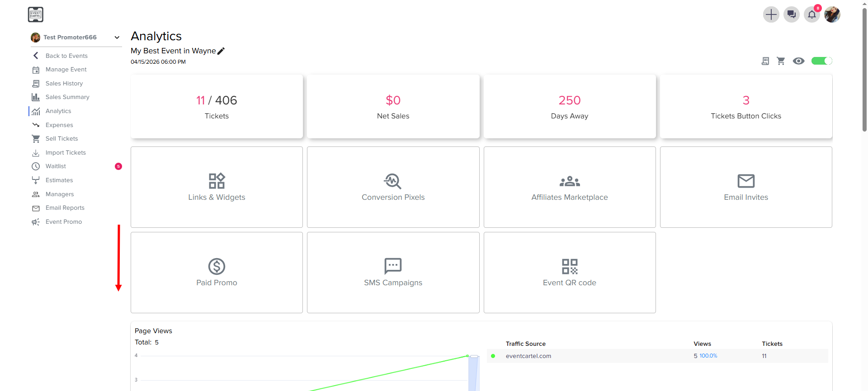Viewport: 868px width, 391px height.
Task: Click the Tickets column header in traffic table
Action: click(x=772, y=344)
